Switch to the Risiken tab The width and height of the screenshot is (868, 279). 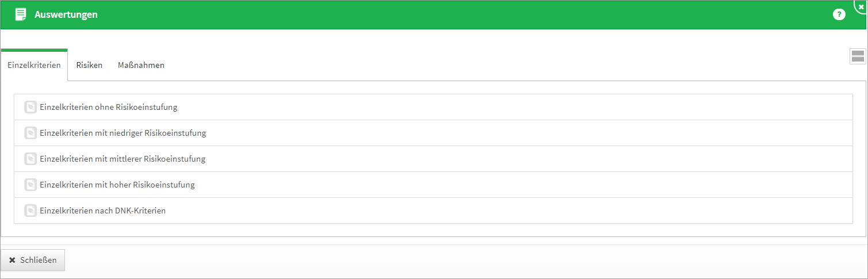89,65
